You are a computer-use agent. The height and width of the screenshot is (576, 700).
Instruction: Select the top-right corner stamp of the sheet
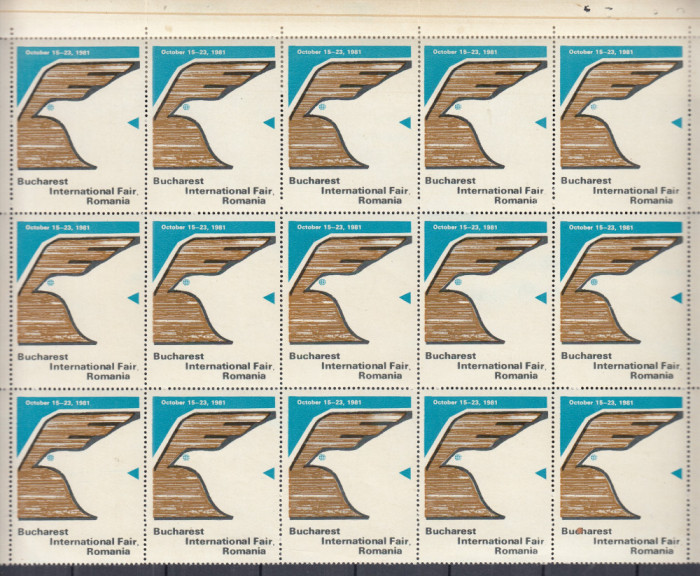(x=621, y=125)
